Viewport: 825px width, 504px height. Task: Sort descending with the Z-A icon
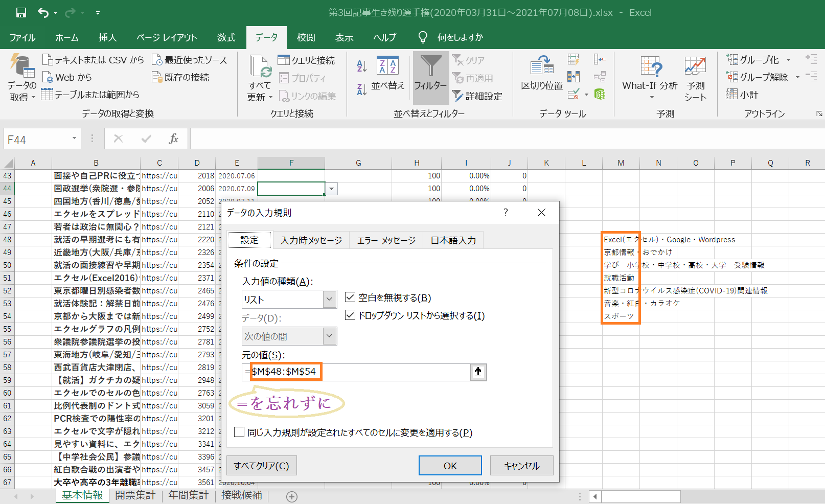click(x=361, y=89)
